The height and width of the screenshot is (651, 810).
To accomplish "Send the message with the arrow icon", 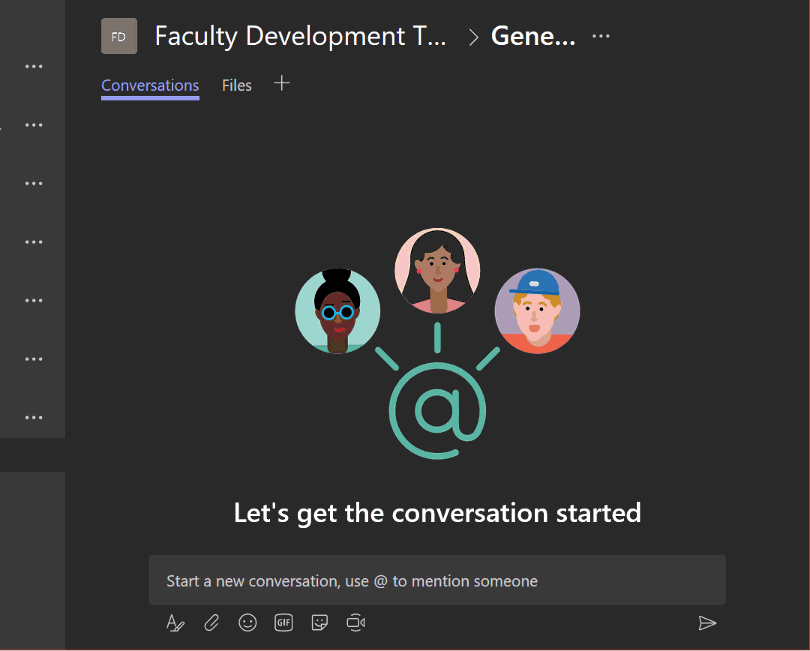I will (x=707, y=623).
